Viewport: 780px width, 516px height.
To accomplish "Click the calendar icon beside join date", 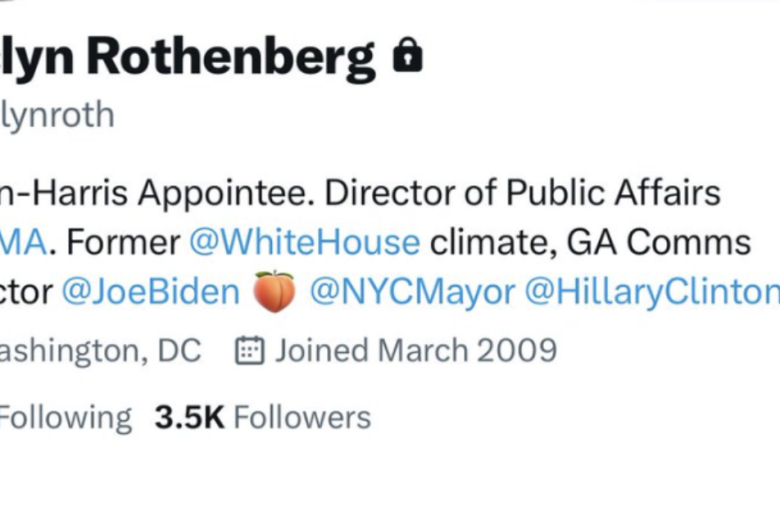I will point(249,351).
